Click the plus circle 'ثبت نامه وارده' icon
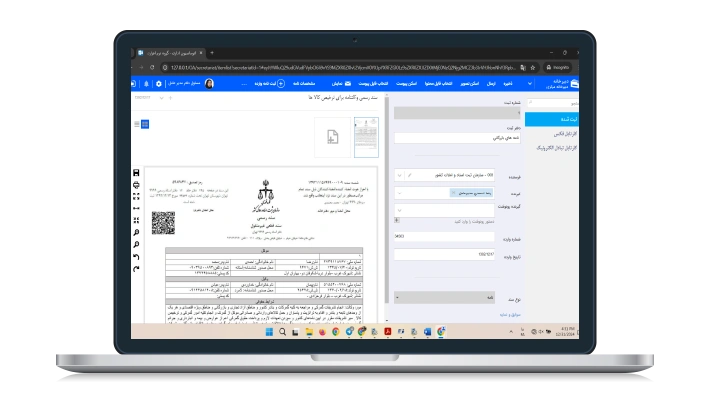The width and height of the screenshot is (709, 411). tap(281, 84)
